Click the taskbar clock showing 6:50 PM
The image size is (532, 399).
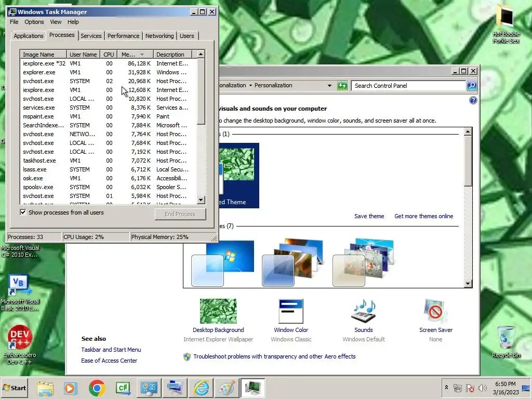(x=506, y=388)
